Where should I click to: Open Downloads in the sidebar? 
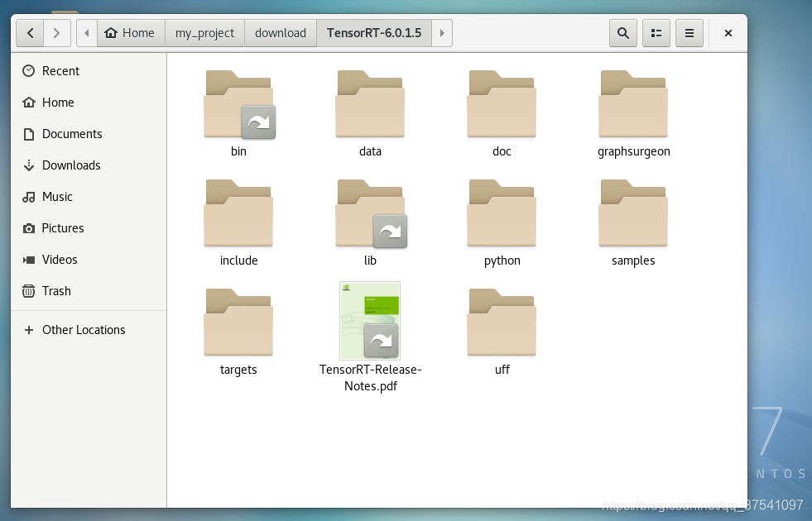pyautogui.click(x=89, y=165)
